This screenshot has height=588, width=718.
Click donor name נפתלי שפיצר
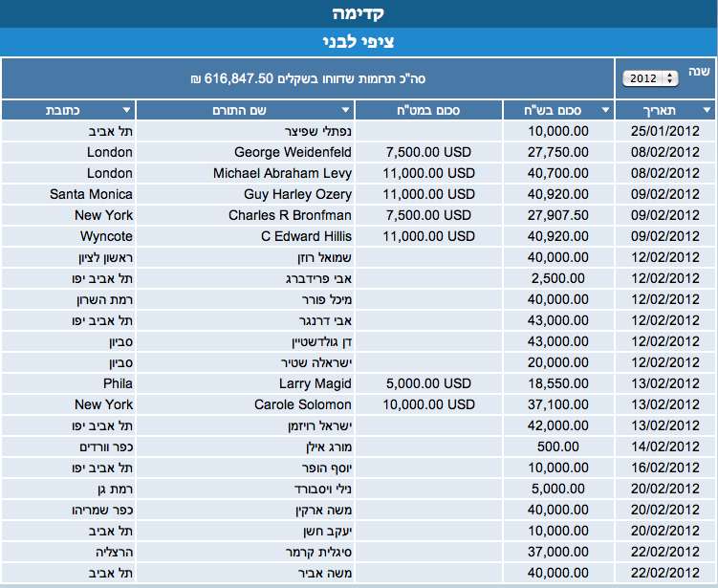click(x=317, y=131)
